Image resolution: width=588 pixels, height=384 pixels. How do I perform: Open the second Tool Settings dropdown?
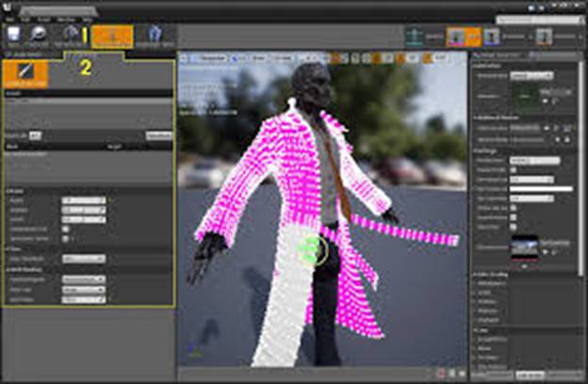click(x=83, y=290)
